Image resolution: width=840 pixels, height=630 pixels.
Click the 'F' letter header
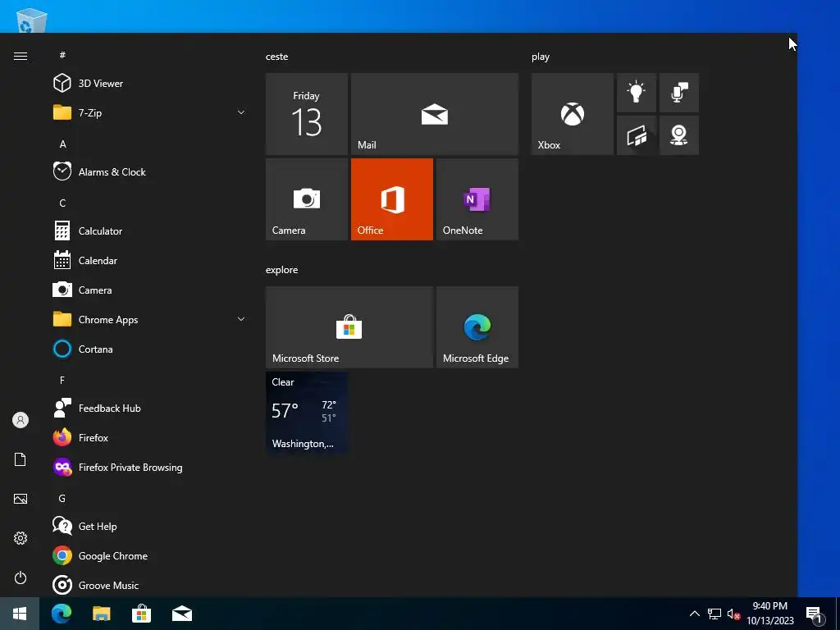(x=62, y=380)
